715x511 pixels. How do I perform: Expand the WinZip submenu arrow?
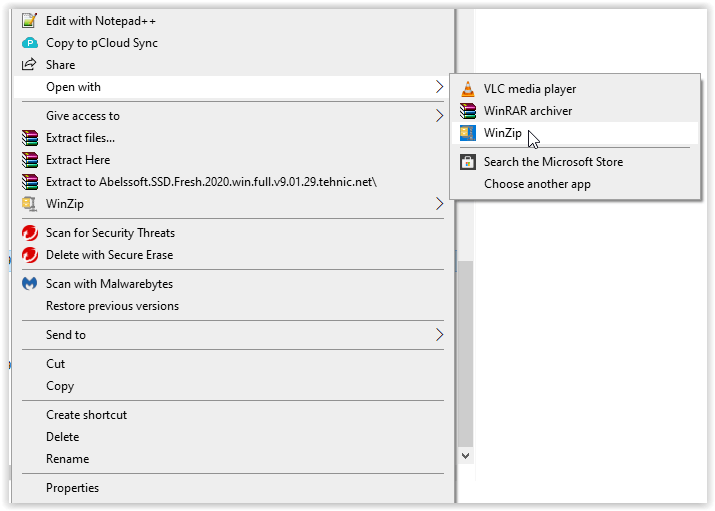pos(439,204)
